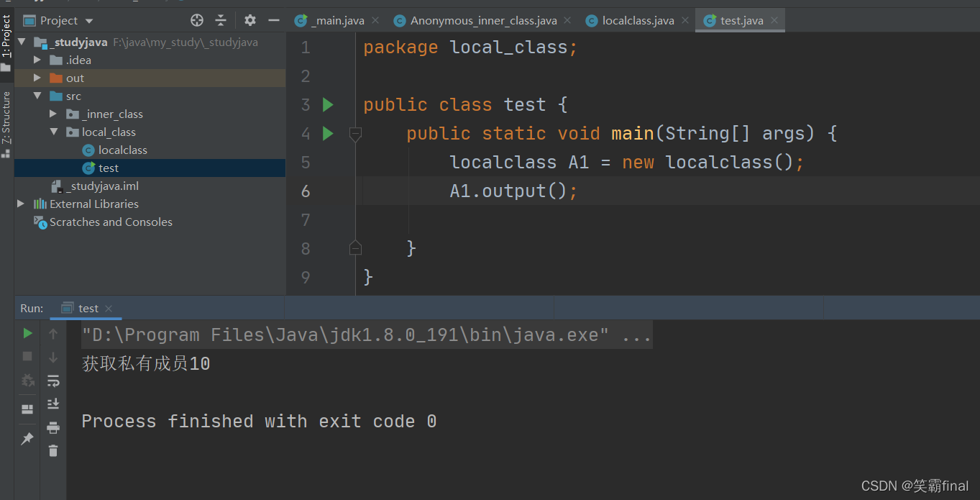The image size is (980, 500).
Task: Close the _main.java tab
Action: pos(375,20)
